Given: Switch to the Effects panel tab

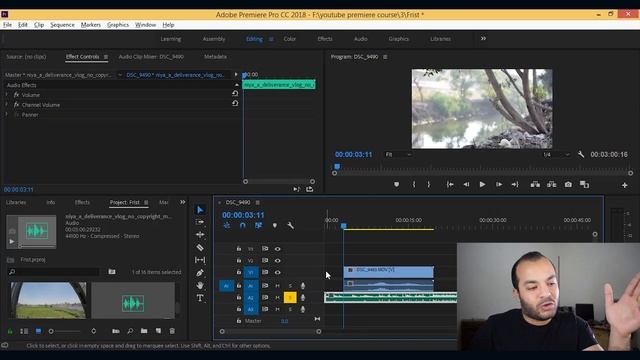Looking at the screenshot, I should tap(82, 202).
